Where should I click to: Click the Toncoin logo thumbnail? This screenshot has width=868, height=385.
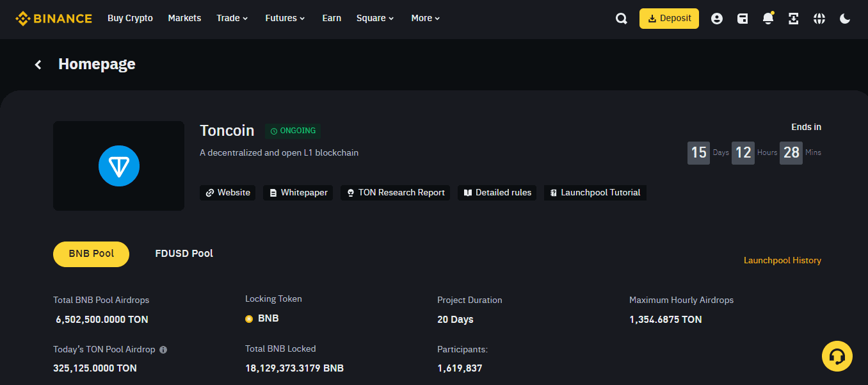118,166
